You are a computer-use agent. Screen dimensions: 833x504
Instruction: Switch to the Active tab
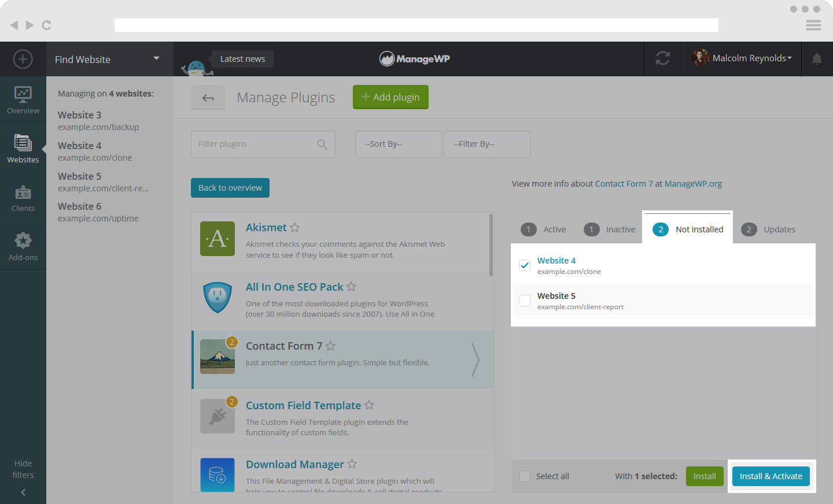point(544,229)
